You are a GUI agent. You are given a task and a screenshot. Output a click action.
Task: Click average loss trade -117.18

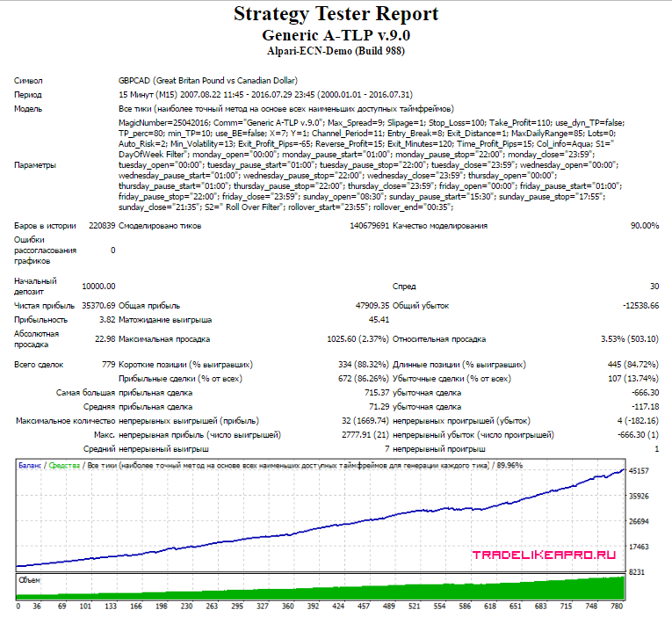646,407
